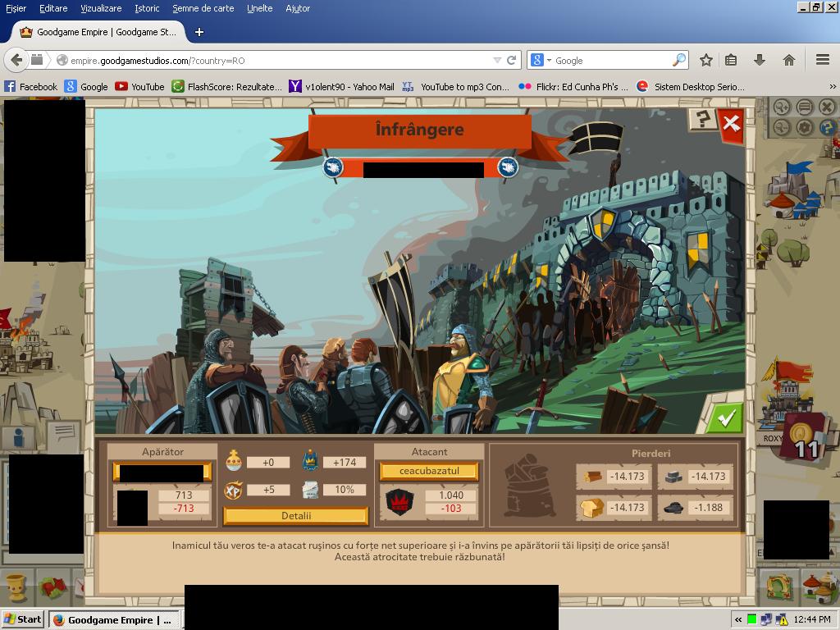Click attacker name ceacubazatul
This screenshot has width=840, height=630.
click(429, 471)
